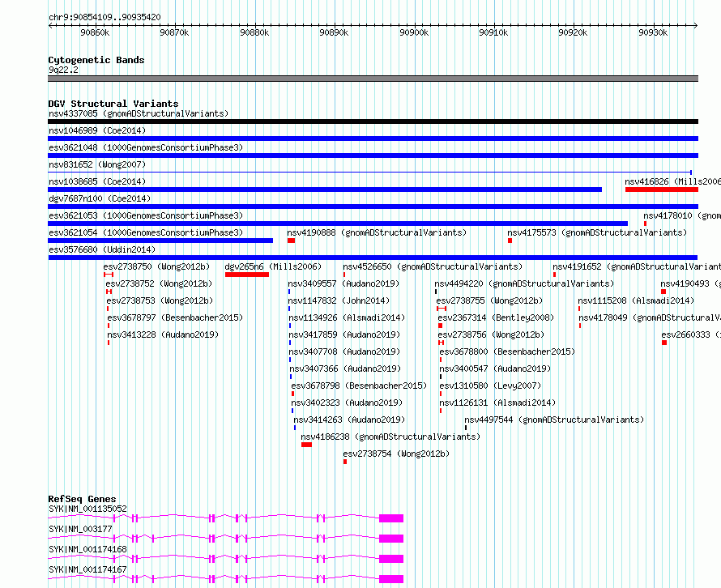Click the esv2738750 (Wong2012b) label
The width and height of the screenshot is (721, 588).
click(156, 266)
